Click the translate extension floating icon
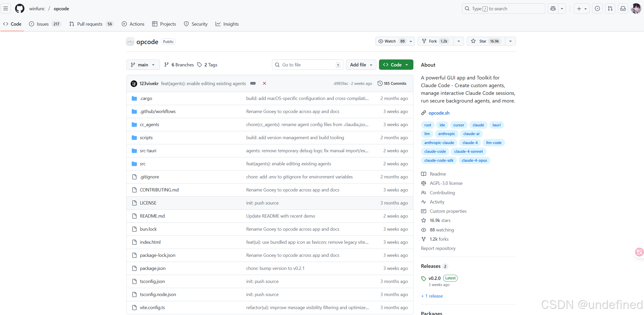The height and width of the screenshot is (315, 644). click(x=639, y=252)
